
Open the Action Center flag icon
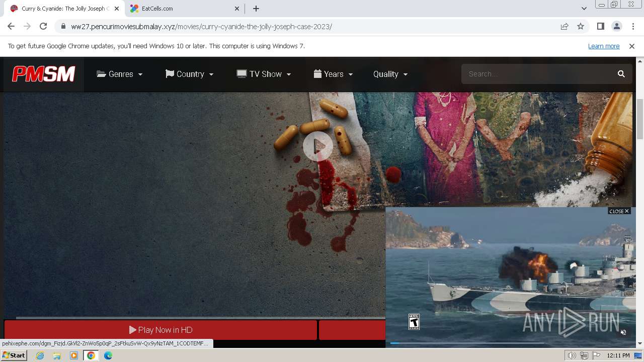596,355
